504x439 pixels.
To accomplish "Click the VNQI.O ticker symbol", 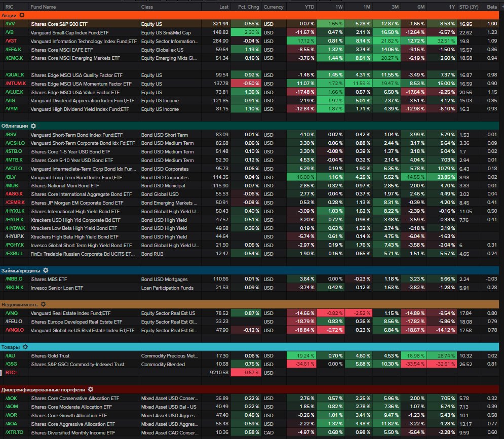I will 15,330.
